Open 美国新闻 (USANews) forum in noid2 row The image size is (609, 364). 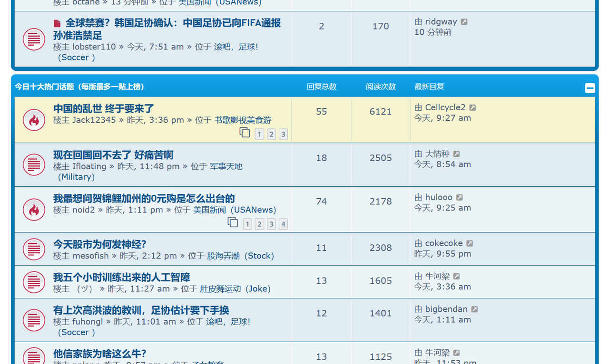pos(235,210)
